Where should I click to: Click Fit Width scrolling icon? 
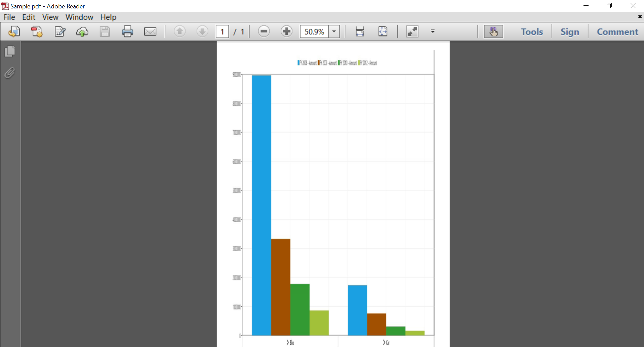pos(360,32)
